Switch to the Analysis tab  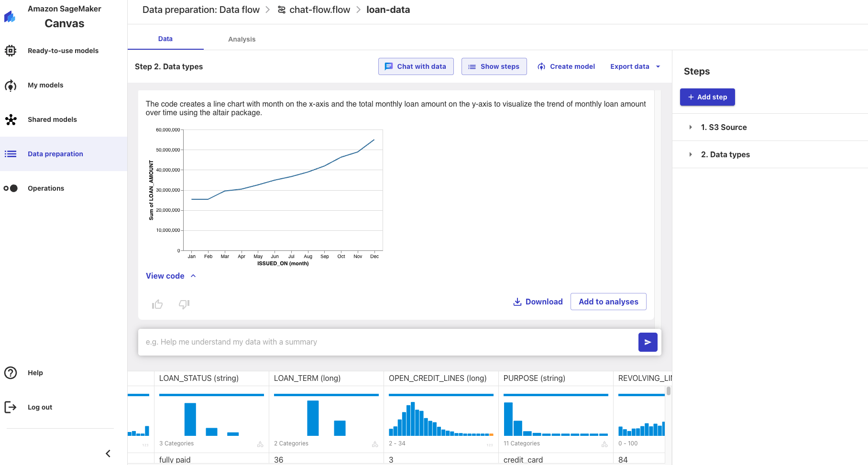coord(242,39)
